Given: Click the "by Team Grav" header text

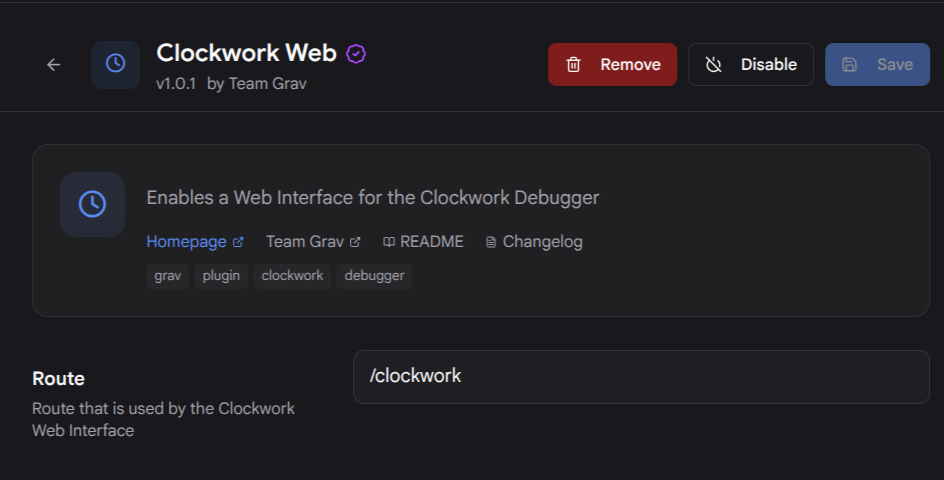Looking at the screenshot, I should click(256, 84).
